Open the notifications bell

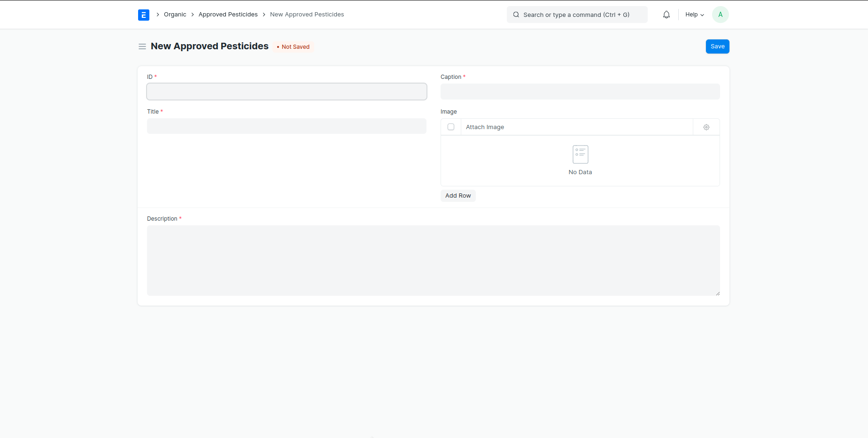(666, 15)
